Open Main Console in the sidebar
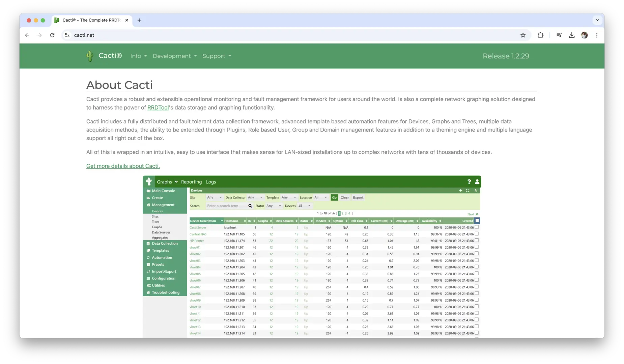 click(163, 191)
